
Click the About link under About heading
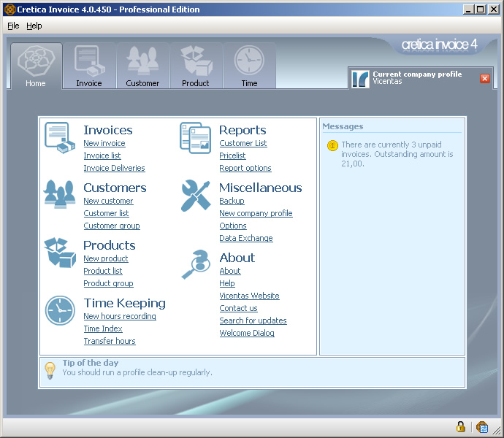point(230,271)
